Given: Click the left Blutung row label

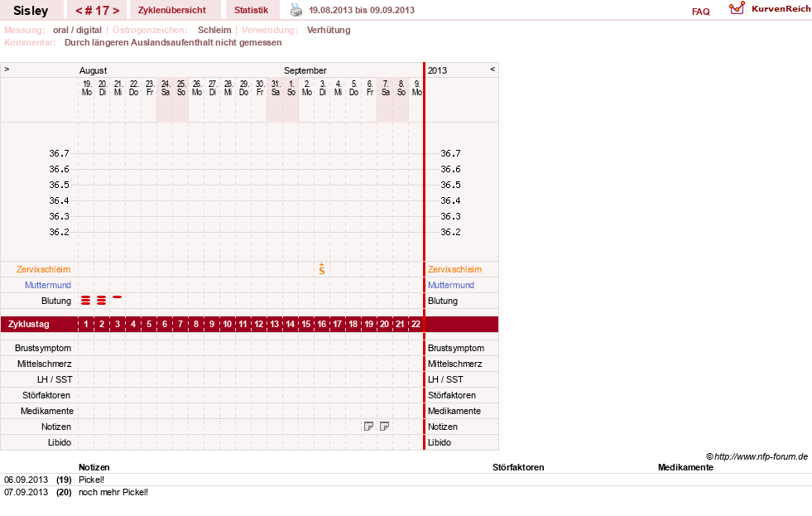Looking at the screenshot, I should [x=56, y=301].
